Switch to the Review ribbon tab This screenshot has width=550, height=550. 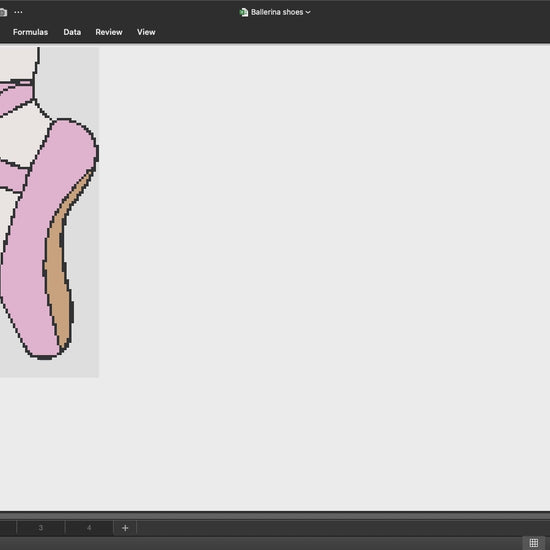pyautogui.click(x=109, y=32)
